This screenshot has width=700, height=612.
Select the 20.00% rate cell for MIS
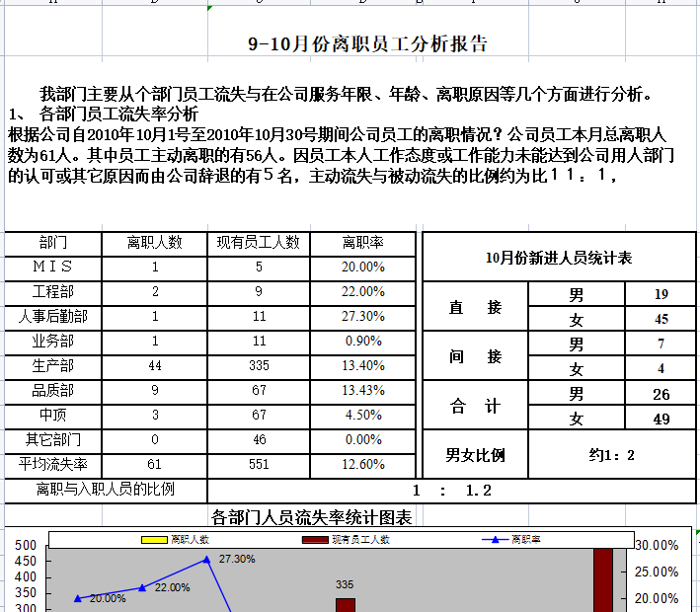pos(363,268)
